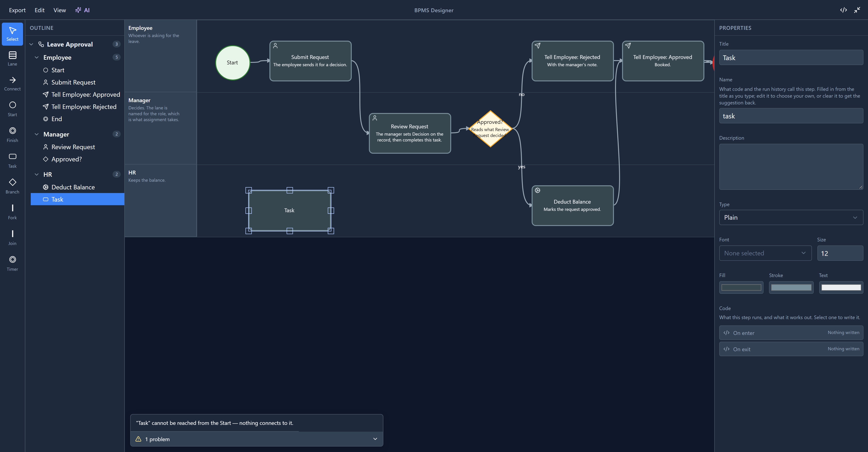Activate the Select pointer tool

coord(12,34)
